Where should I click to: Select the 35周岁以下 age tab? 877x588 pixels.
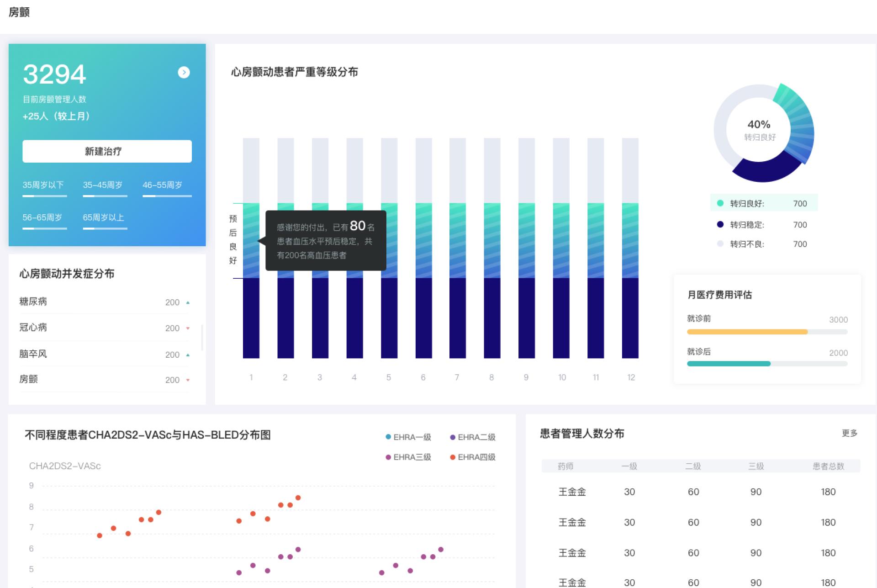43,185
